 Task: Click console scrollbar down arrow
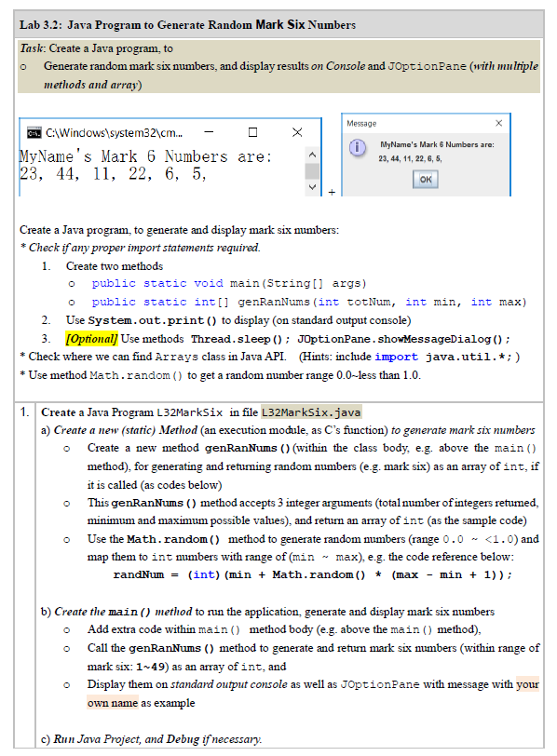click(x=313, y=187)
